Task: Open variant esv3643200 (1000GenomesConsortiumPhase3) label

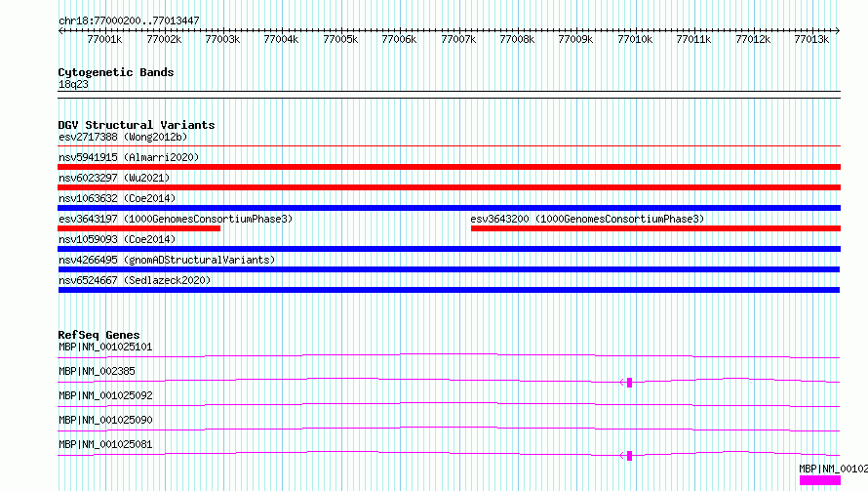Action: (x=587, y=219)
